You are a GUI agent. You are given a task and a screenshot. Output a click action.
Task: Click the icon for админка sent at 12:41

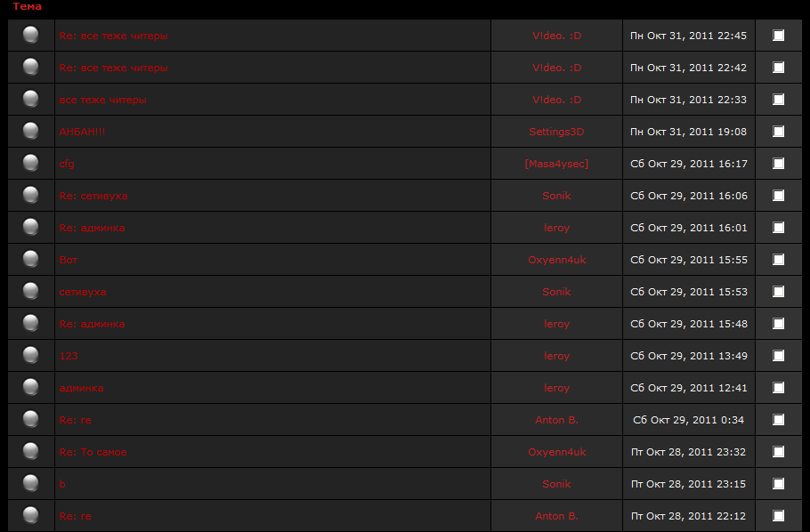31,387
